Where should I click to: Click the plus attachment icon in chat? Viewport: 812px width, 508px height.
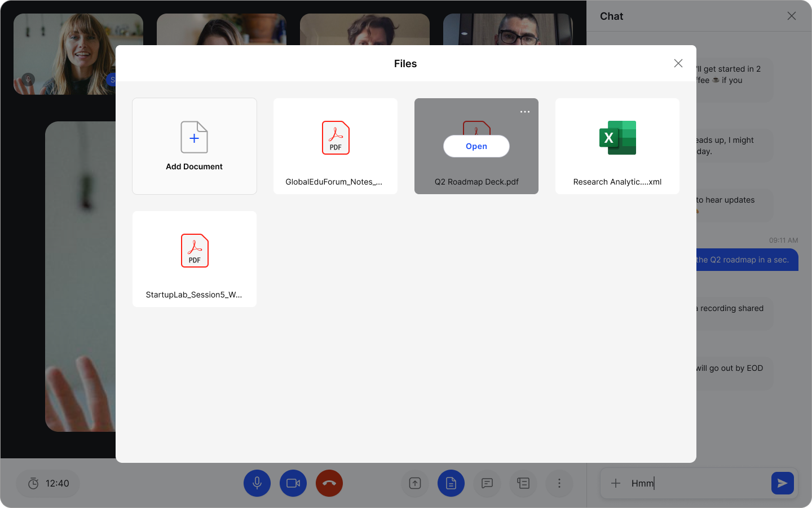point(616,483)
